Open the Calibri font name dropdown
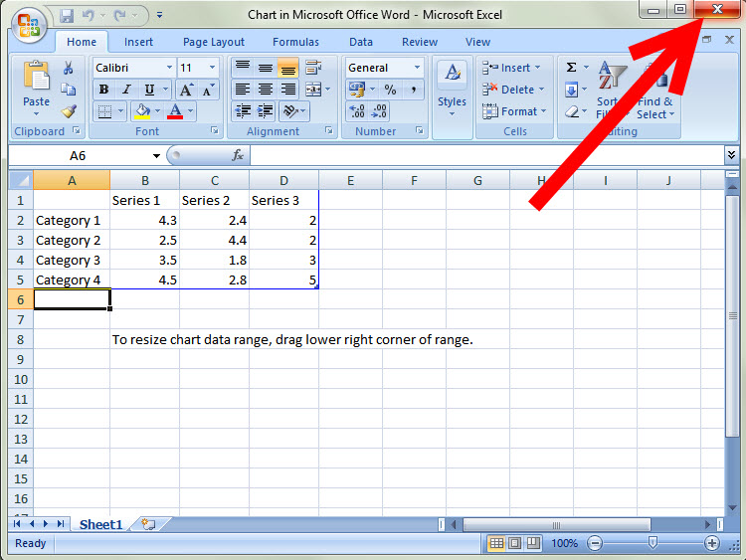The width and height of the screenshot is (746, 560). click(169, 68)
